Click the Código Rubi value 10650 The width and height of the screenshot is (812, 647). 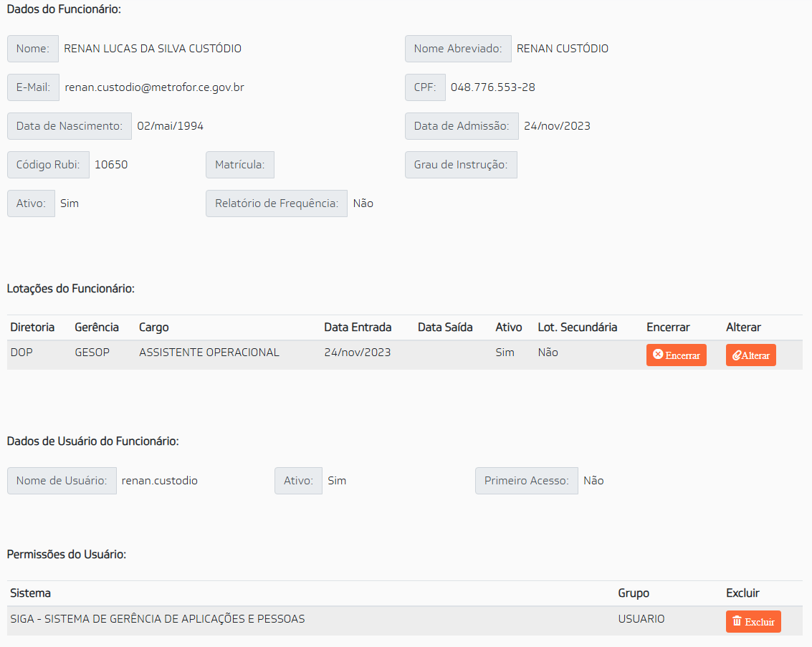tap(111, 165)
